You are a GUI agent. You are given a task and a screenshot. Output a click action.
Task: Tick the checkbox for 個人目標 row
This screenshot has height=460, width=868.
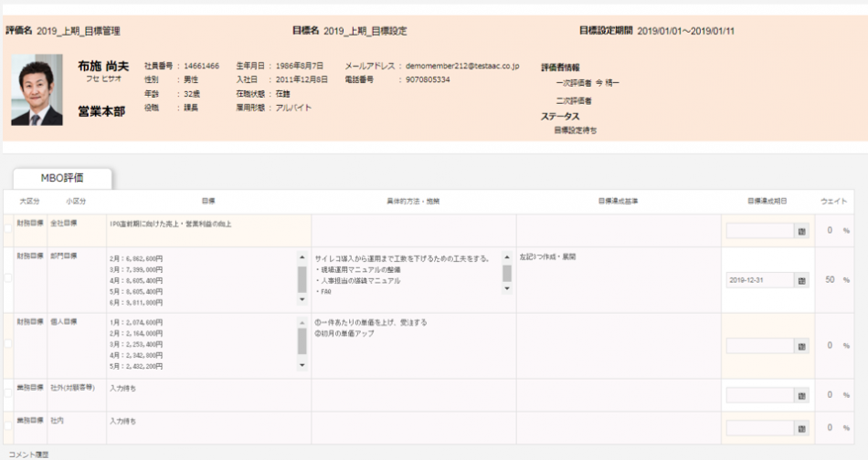tap(8, 345)
